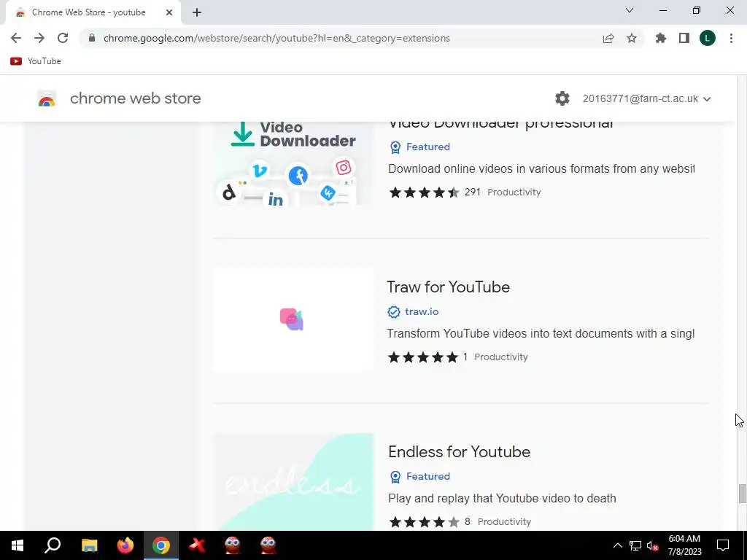
Task: Open Windows taskbar search
Action: pyautogui.click(x=53, y=545)
